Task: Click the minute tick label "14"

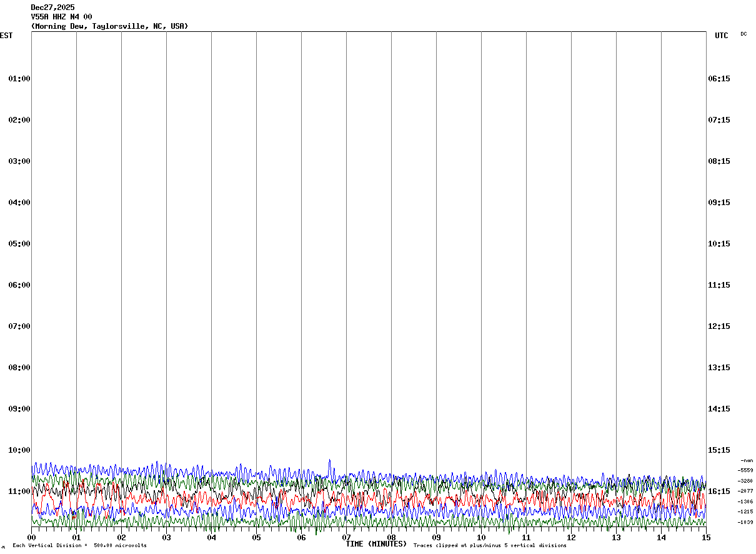Action: point(662,538)
